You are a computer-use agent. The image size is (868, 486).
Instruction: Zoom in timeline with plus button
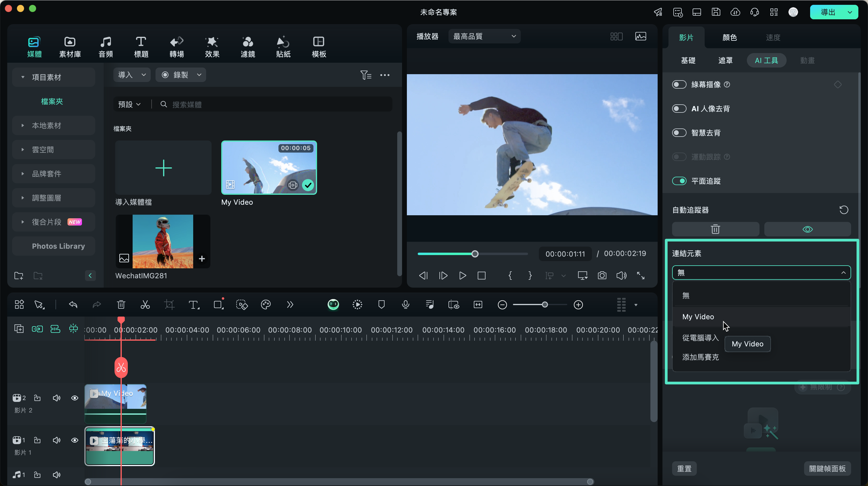pyautogui.click(x=578, y=305)
